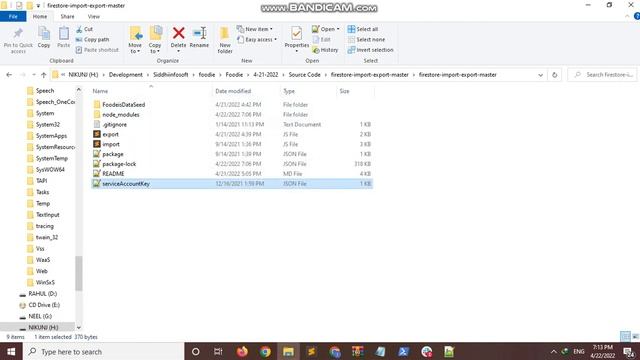Open the File menu tab

pyautogui.click(x=13, y=17)
